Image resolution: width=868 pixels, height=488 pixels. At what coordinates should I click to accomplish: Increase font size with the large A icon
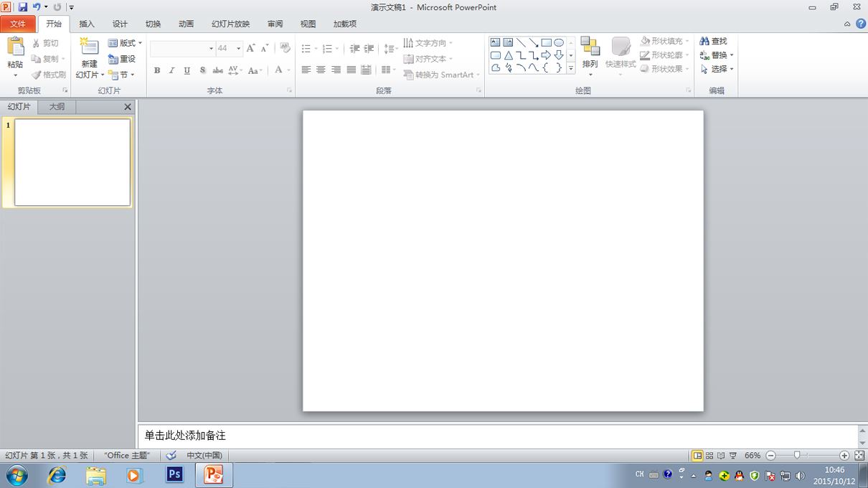(x=250, y=49)
